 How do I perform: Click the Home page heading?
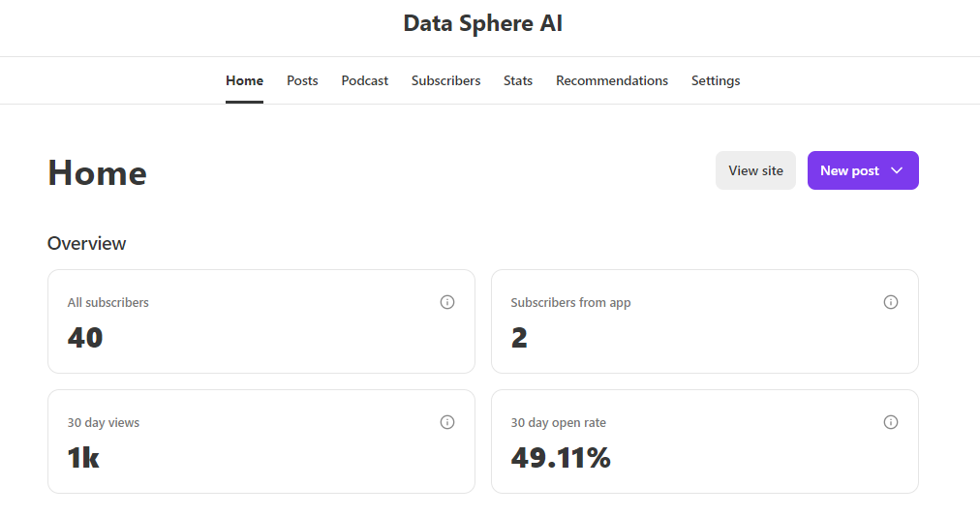pyautogui.click(x=98, y=172)
